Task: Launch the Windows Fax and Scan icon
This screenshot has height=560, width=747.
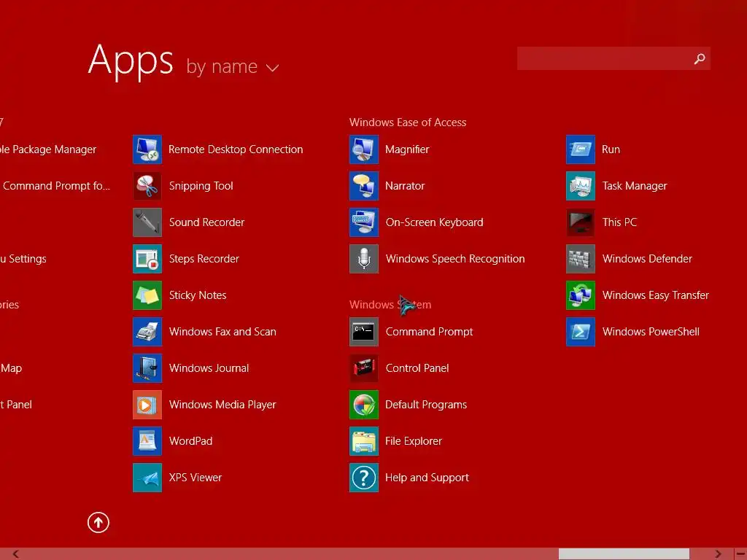Action: 147,332
